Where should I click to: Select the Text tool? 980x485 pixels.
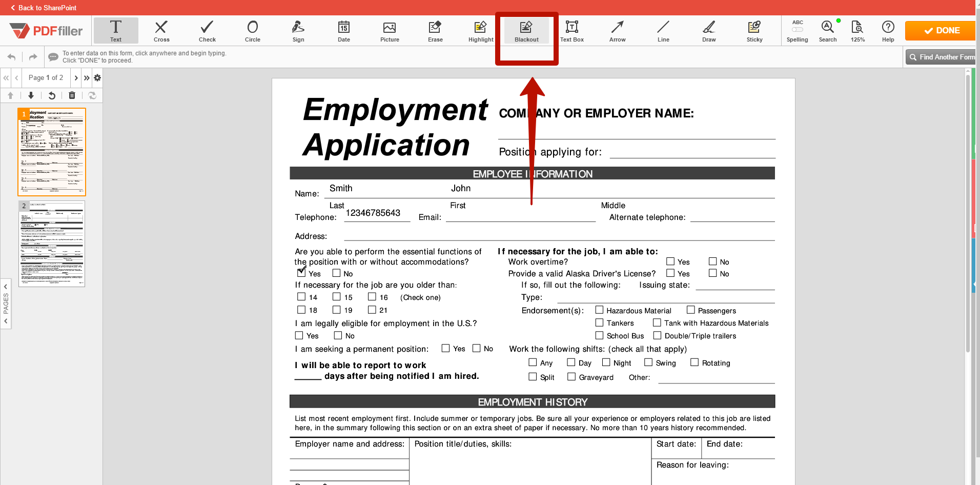pos(116,31)
